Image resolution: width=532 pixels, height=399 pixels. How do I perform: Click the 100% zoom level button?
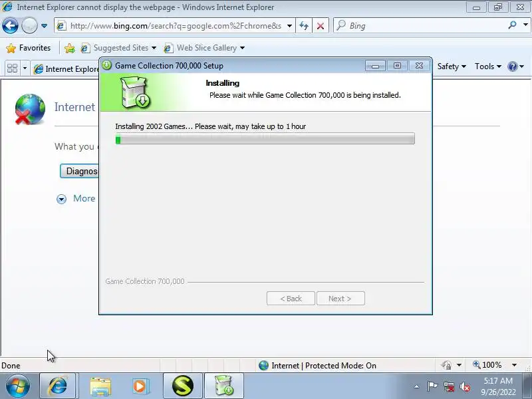pyautogui.click(x=487, y=365)
